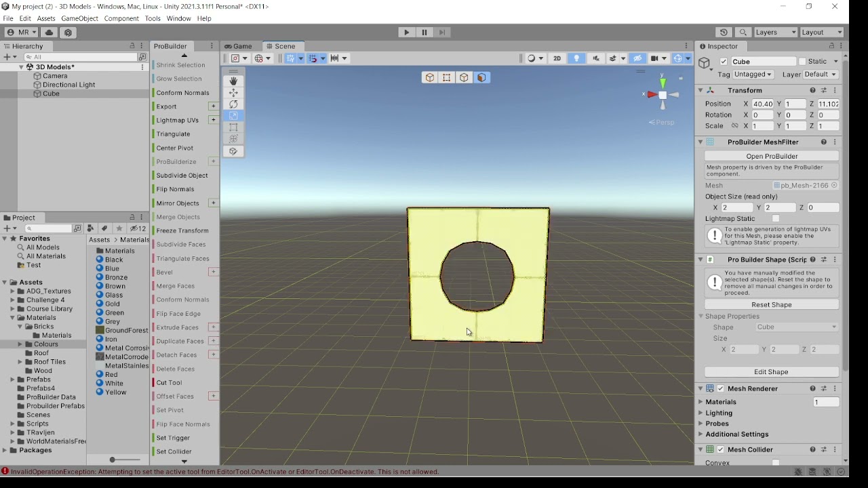The image size is (868, 488).
Task: Click the Open ProBuilder button
Action: pos(772,156)
